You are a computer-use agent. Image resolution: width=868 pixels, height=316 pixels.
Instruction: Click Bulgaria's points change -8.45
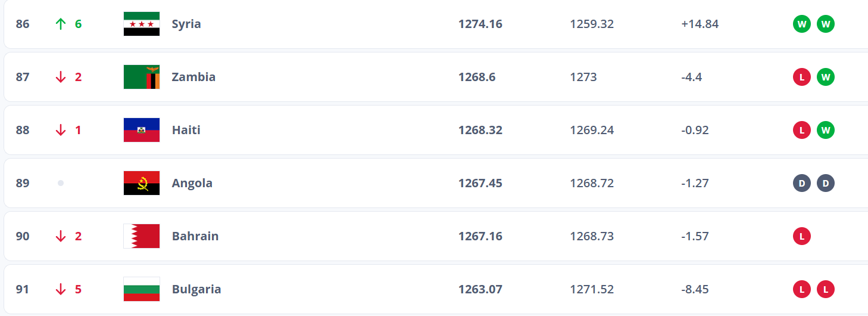tap(695, 289)
